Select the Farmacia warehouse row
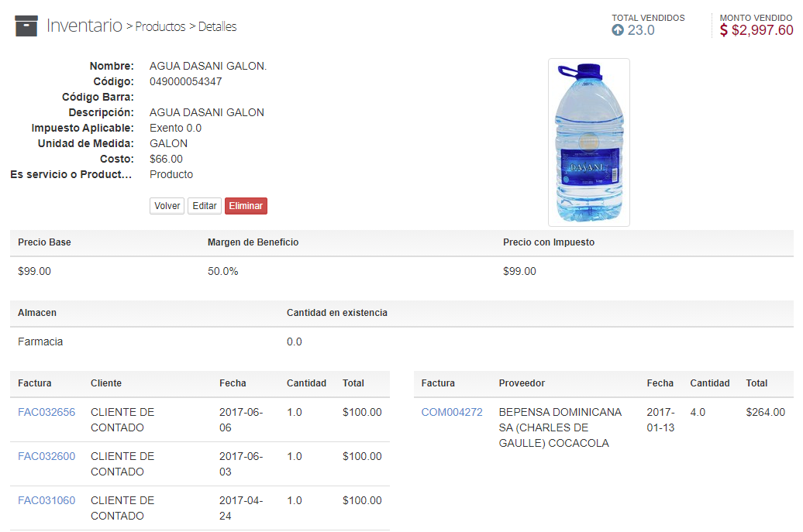This screenshot has width=803, height=532. 40,342
